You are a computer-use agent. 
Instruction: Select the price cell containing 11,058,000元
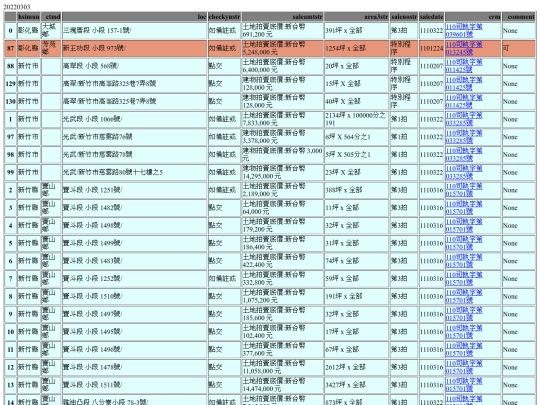(x=282, y=367)
